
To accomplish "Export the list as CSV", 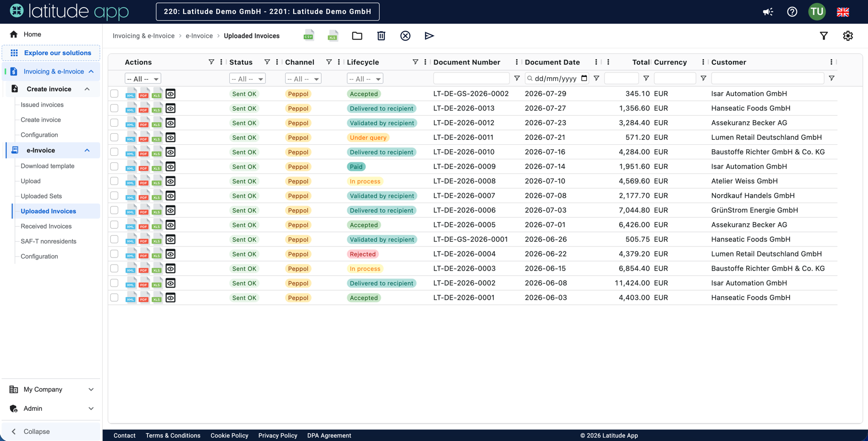I will coord(309,36).
